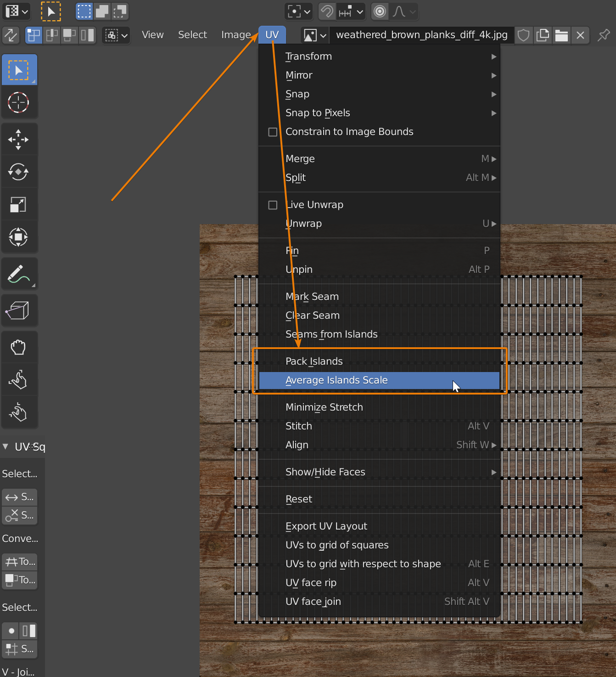Choose the Rotate tool
This screenshot has height=677, width=616.
point(18,172)
